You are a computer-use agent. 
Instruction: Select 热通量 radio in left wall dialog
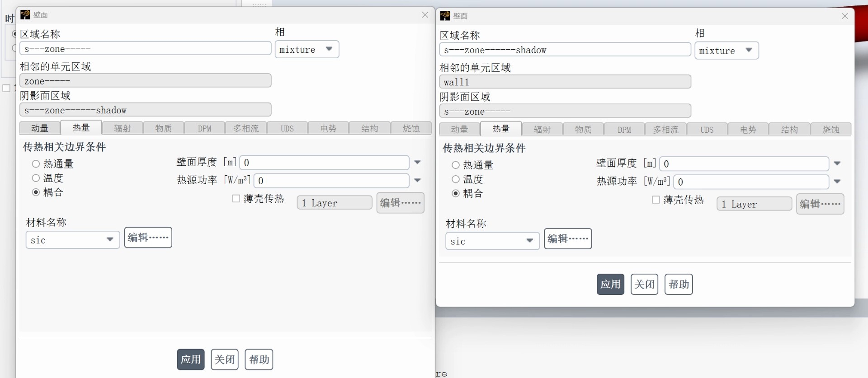click(x=36, y=164)
